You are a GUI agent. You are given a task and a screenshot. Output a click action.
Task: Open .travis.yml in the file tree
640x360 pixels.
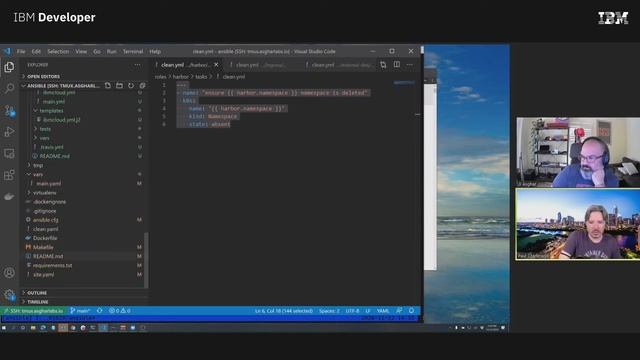[x=52, y=147]
